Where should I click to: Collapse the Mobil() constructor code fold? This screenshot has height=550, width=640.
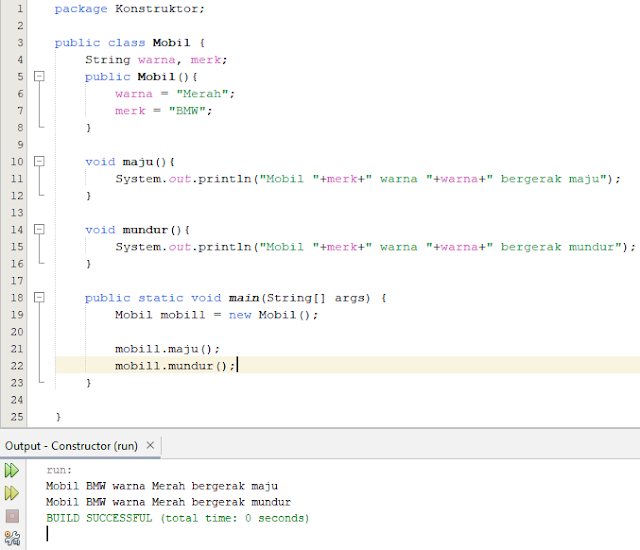[x=39, y=76]
